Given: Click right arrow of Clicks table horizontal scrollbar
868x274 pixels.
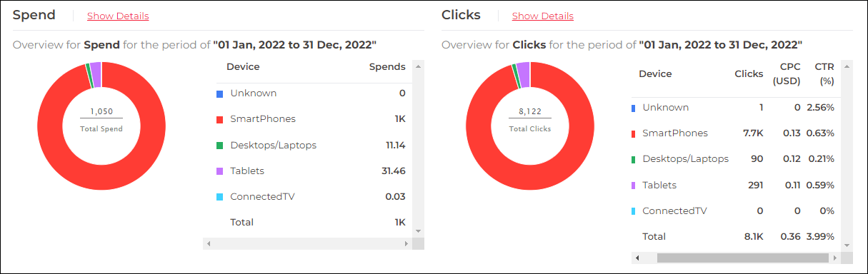Looking at the screenshot, I should pyautogui.click(x=836, y=258).
